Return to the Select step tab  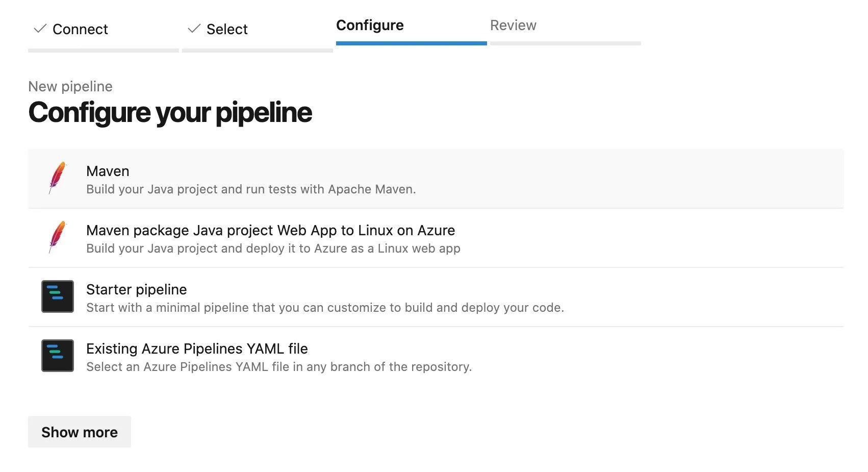(x=227, y=29)
